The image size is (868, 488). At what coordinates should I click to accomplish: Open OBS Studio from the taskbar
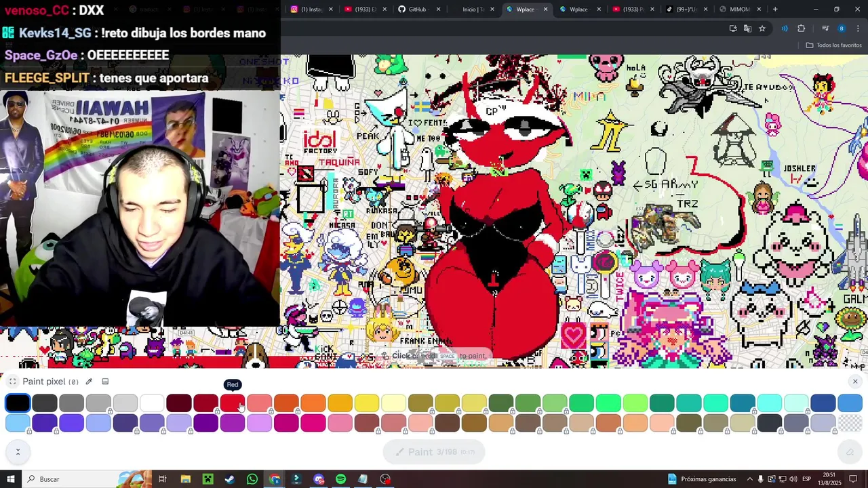coord(385,479)
